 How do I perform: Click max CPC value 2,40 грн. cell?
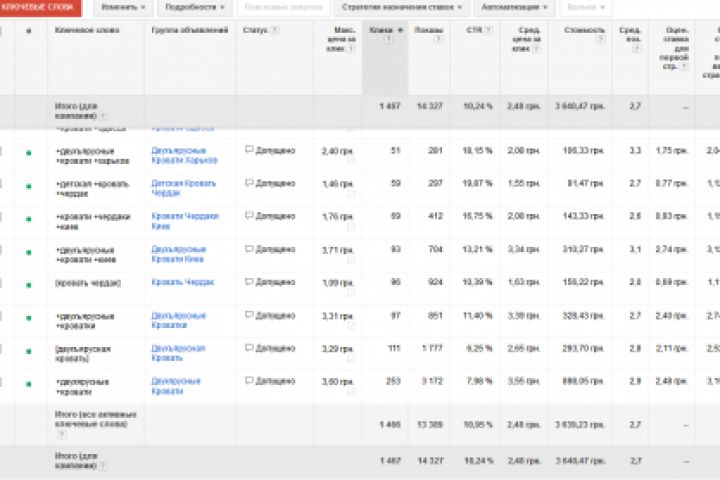click(x=335, y=150)
